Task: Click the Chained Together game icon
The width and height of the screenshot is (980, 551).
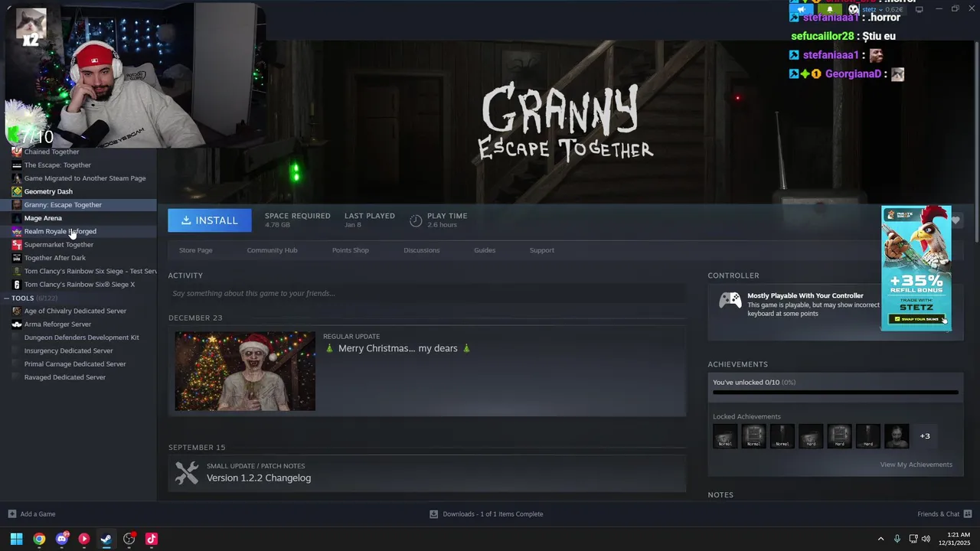Action: [x=17, y=152]
